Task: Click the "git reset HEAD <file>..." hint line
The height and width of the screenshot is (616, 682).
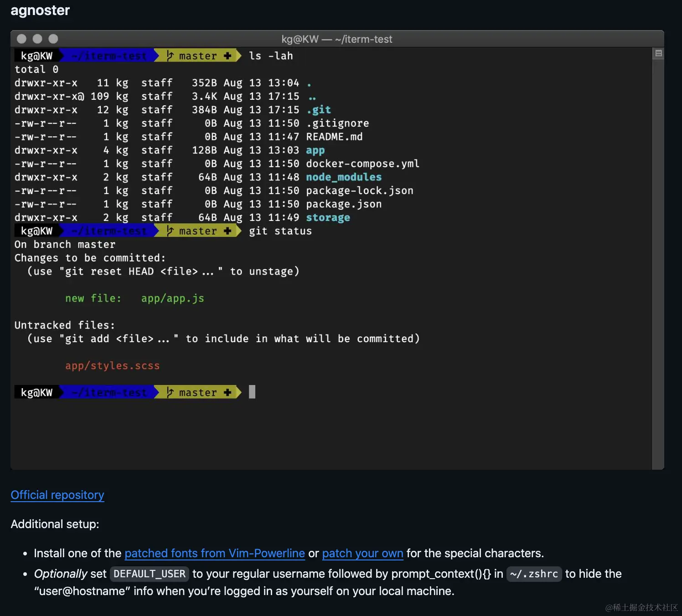Action: [x=163, y=272]
